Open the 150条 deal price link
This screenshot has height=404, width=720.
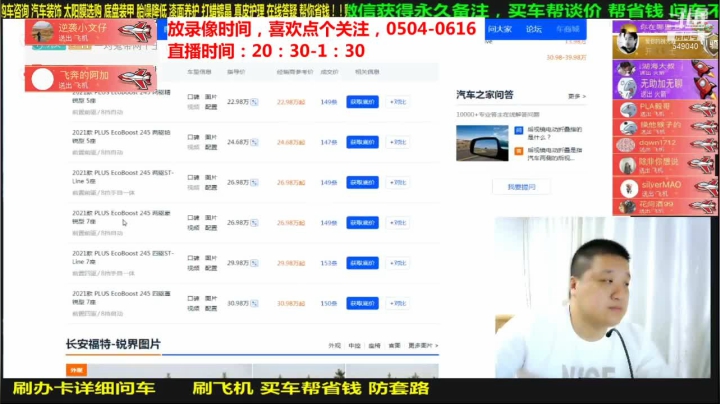[x=329, y=303]
